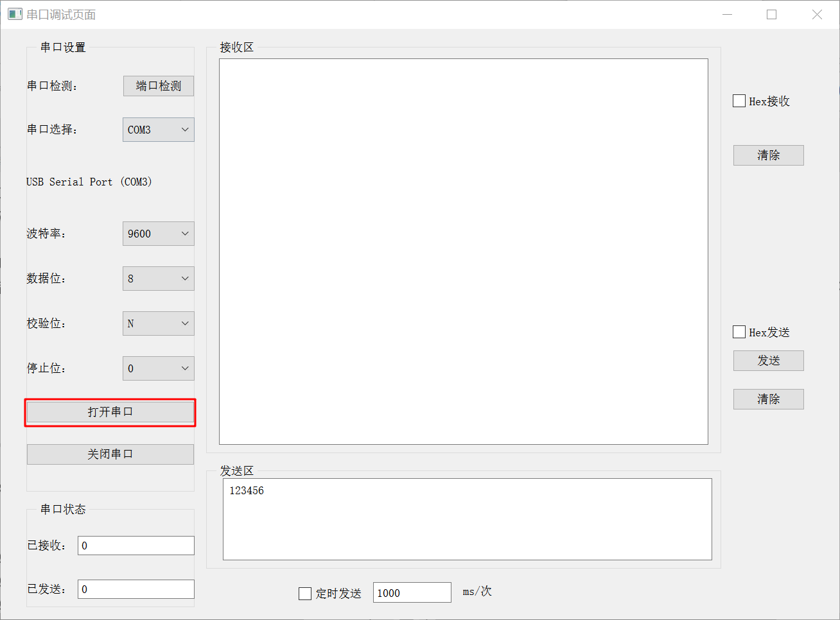Check the 定时发送 timed send option
Screen dimensions: 840x620
coord(304,593)
